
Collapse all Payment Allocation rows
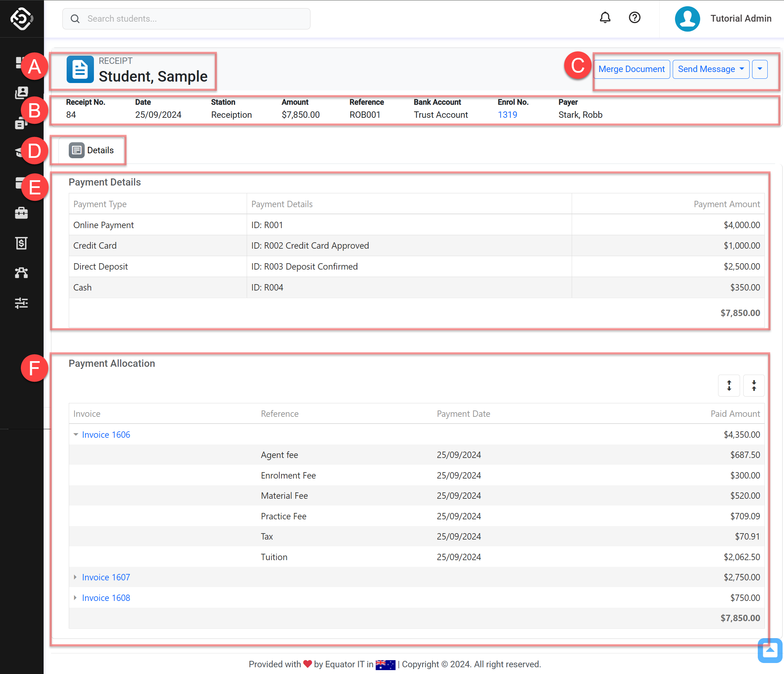pos(754,386)
